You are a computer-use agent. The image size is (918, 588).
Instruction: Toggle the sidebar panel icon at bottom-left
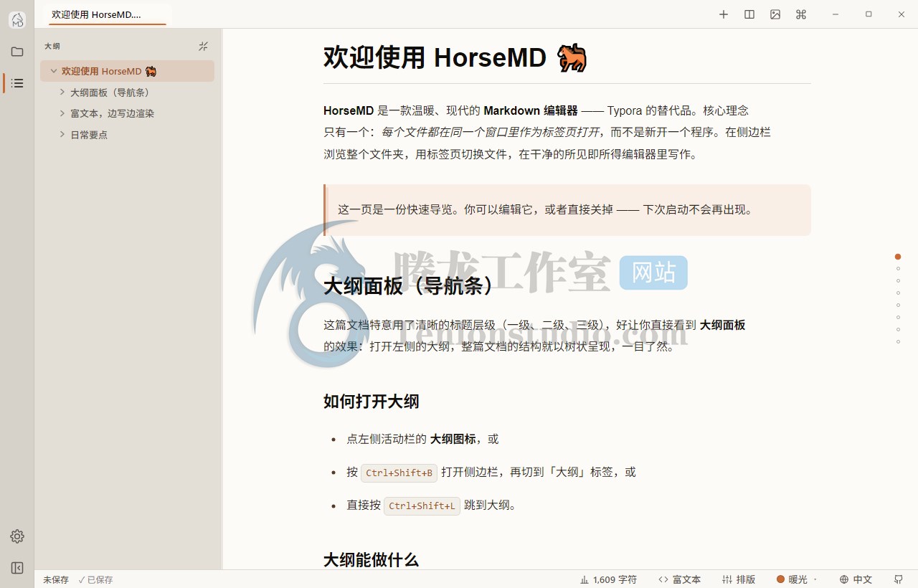click(x=17, y=568)
